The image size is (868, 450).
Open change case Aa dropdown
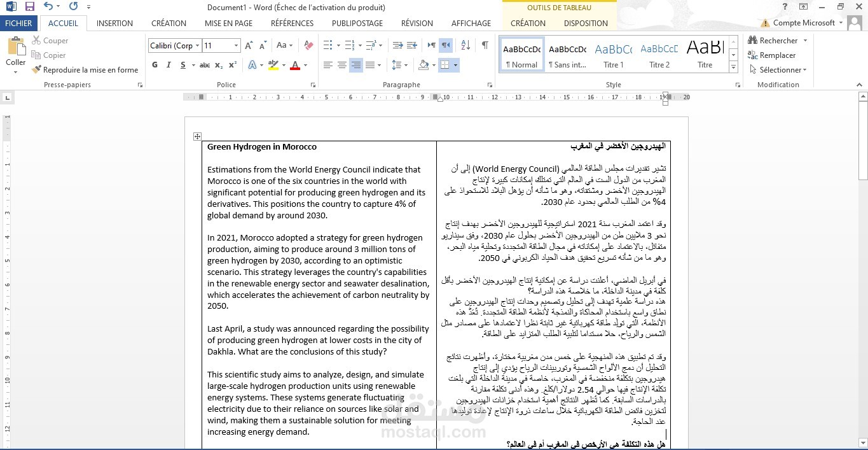pyautogui.click(x=285, y=46)
